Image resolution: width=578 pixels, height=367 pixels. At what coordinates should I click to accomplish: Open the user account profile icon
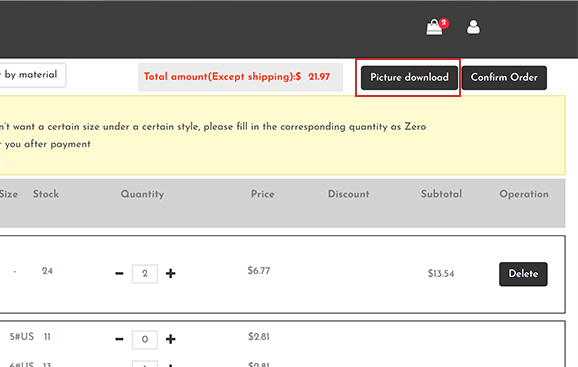pyautogui.click(x=473, y=27)
